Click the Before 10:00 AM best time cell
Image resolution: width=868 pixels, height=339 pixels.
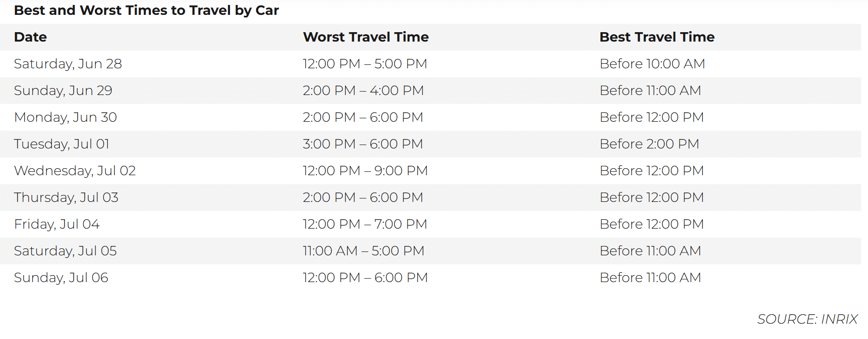[x=652, y=64]
